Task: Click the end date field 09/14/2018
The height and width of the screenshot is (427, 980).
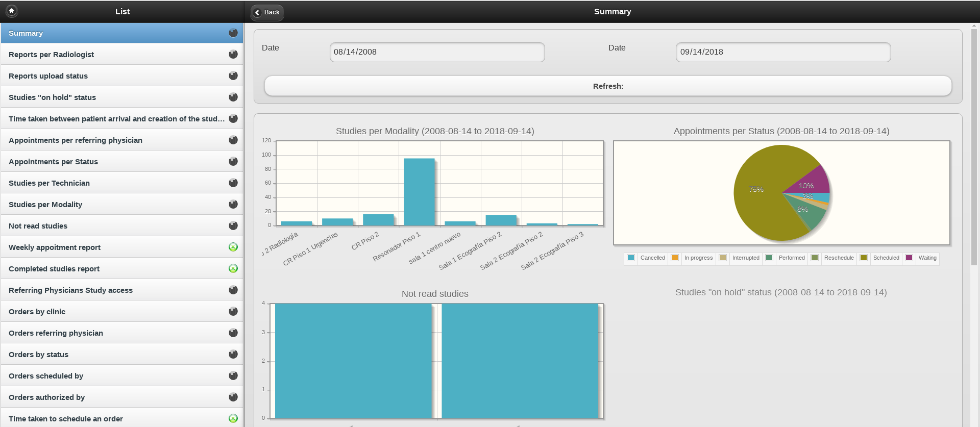Action: tap(782, 52)
